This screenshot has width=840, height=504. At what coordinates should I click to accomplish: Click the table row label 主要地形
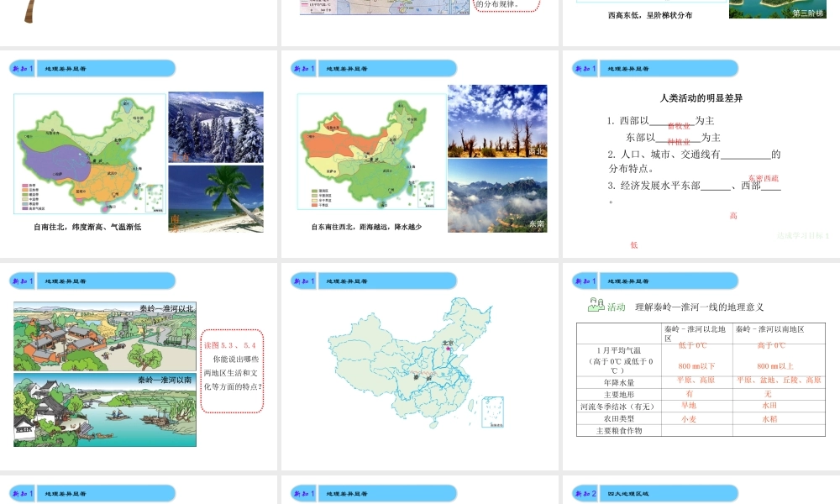click(x=619, y=395)
